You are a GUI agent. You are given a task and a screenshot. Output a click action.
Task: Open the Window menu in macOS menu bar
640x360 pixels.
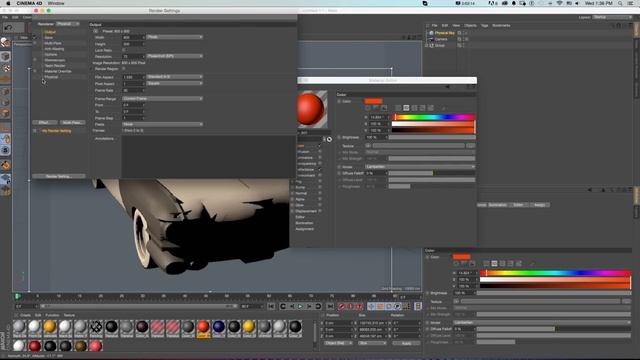tap(56, 3)
